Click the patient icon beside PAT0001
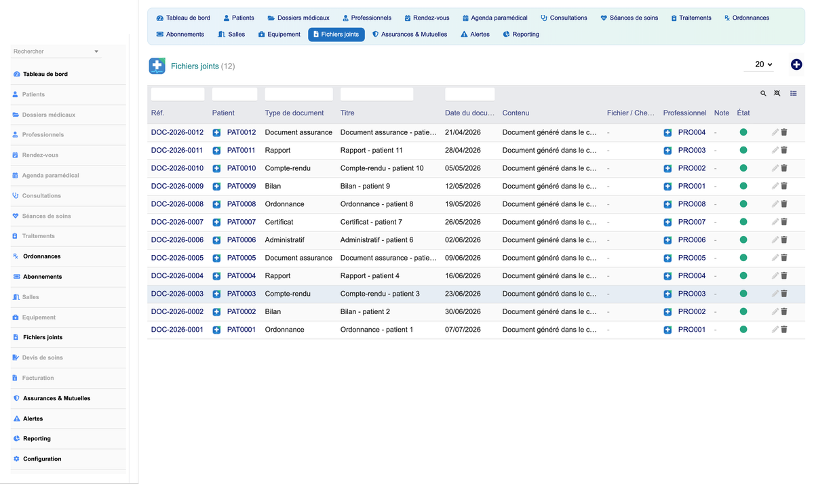The image size is (814, 504). point(216,330)
